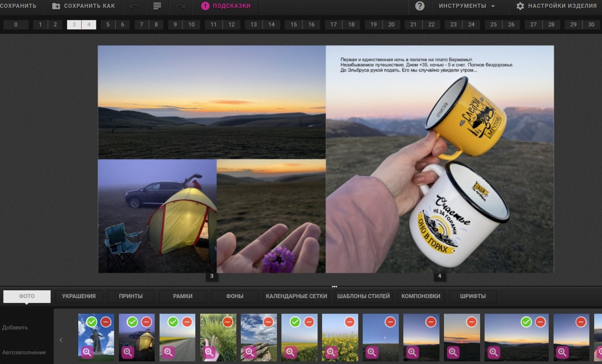Click green checkmark on the road thumbnail
Image resolution: width=602 pixels, height=364 pixels.
[173, 322]
